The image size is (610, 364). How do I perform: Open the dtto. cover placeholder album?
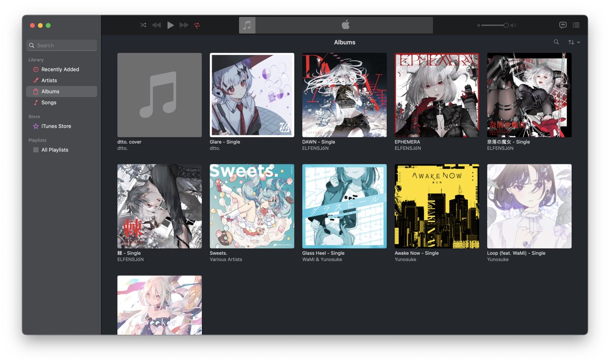click(160, 95)
